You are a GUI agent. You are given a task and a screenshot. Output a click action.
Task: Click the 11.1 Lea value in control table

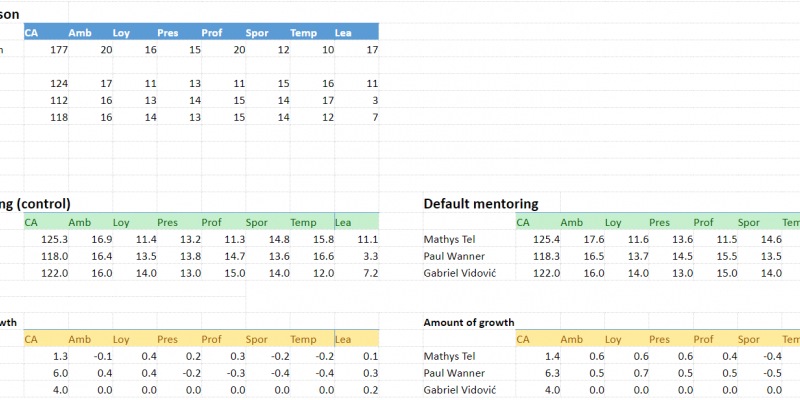coord(367,239)
